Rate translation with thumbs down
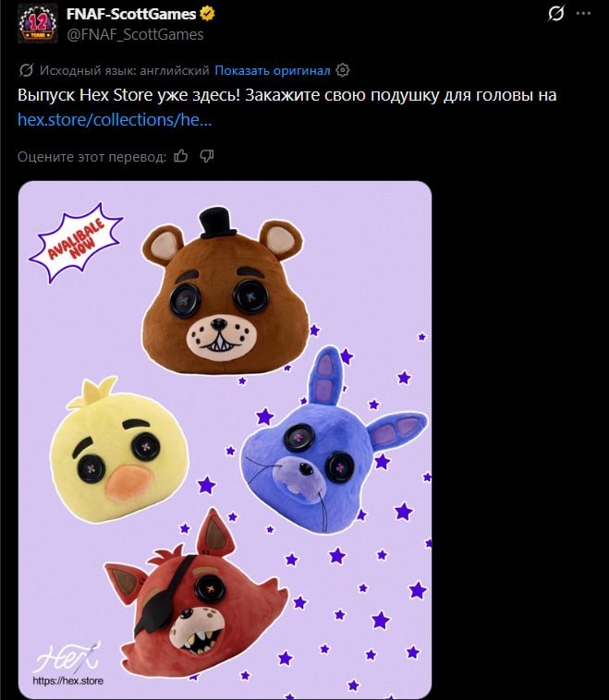The height and width of the screenshot is (700, 609). tap(206, 156)
